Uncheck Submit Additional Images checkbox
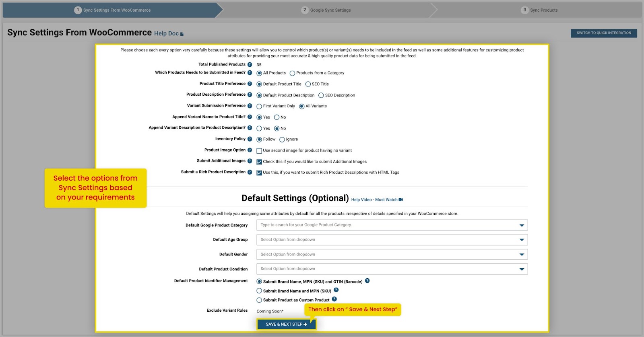644x337 pixels. click(259, 162)
